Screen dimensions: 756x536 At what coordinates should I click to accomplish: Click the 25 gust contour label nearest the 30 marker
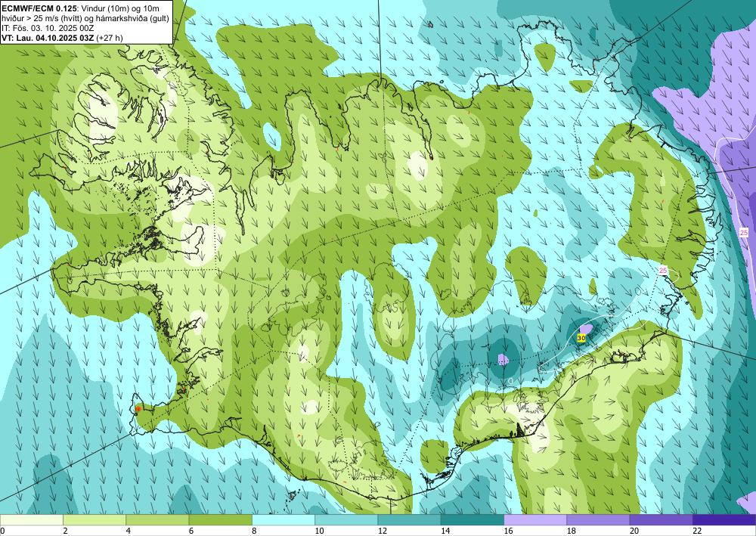coord(663,271)
